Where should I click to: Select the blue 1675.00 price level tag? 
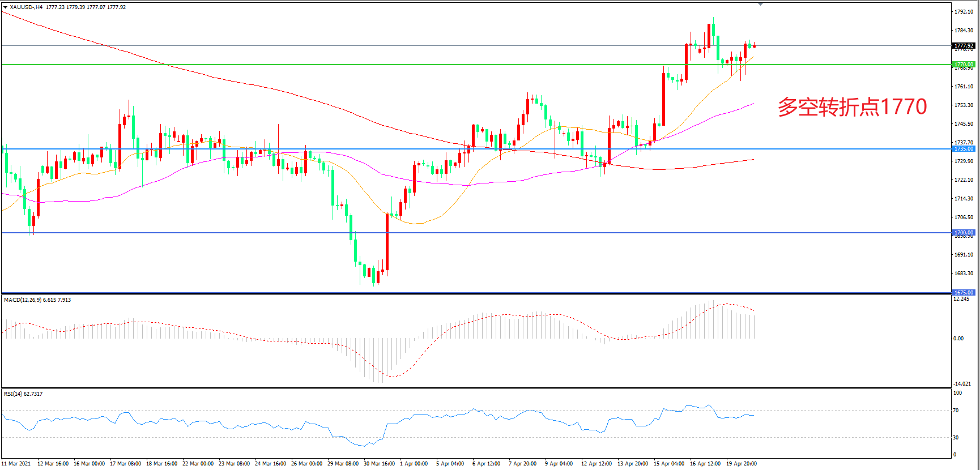point(964,293)
